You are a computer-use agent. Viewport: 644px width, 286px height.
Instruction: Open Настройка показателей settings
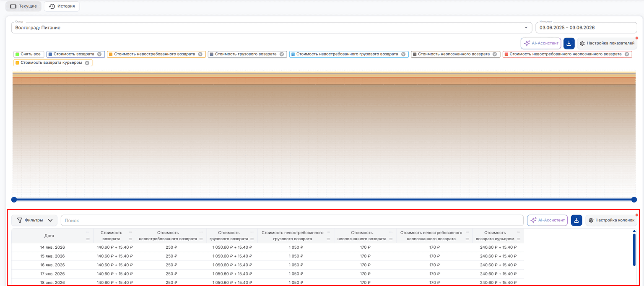(607, 43)
